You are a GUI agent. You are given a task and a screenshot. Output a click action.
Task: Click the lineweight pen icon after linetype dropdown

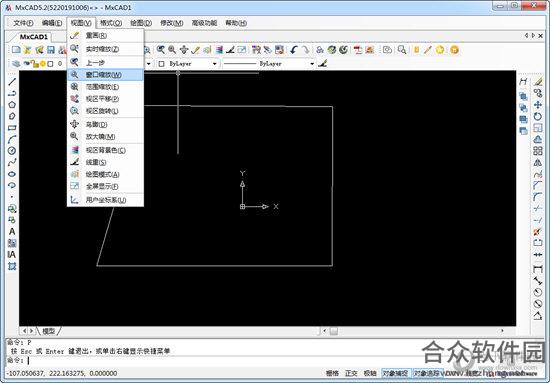(x=323, y=63)
